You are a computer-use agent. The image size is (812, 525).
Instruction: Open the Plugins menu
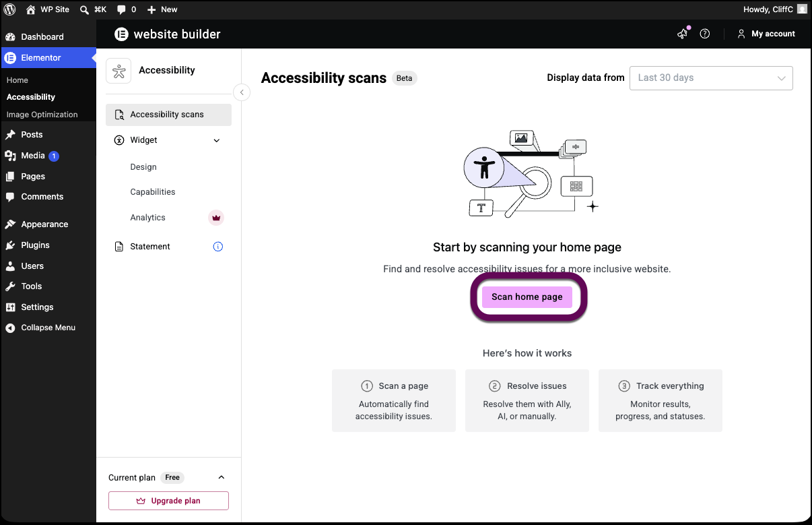48,245
